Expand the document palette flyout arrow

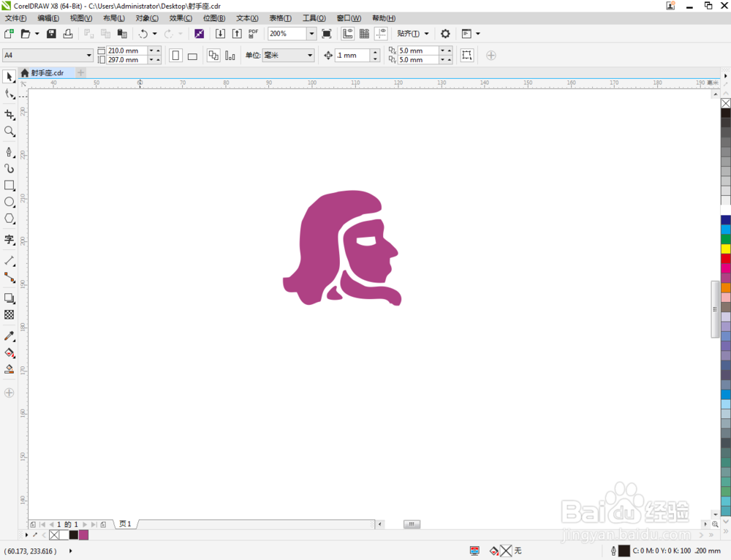[26, 535]
